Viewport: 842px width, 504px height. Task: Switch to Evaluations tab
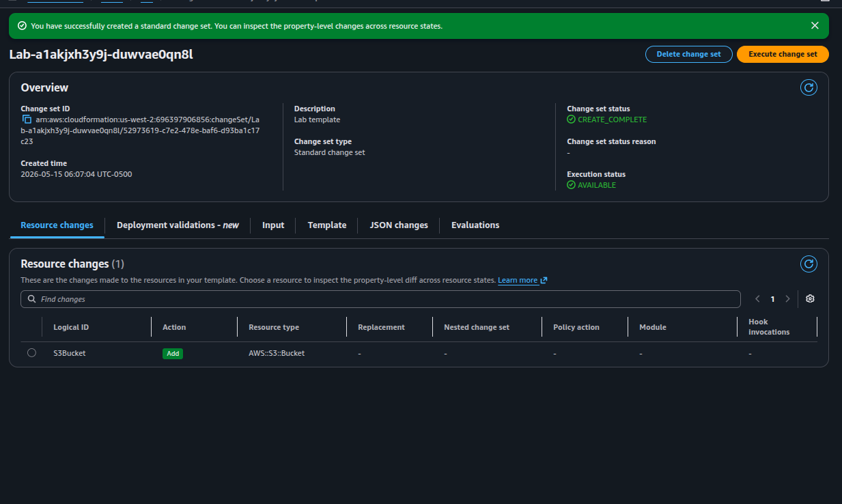pos(475,225)
